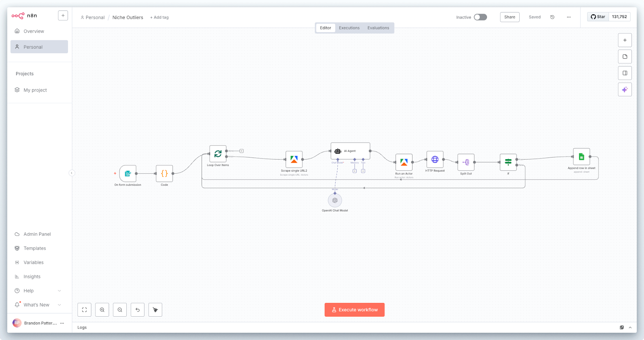Click the OpenAI Chat Model node
The width and height of the screenshot is (644, 340).
click(x=335, y=200)
